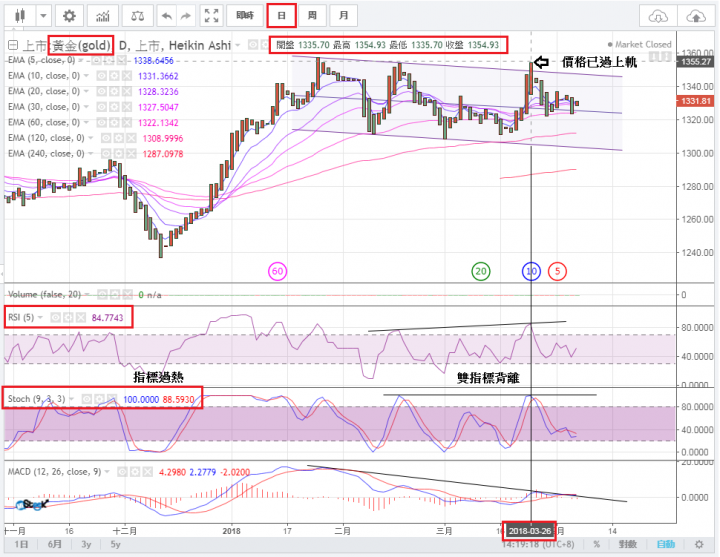Screen dimensions: 720x557
Task: Expand the EMA (60, close, 0) legend arrow
Action: coord(86,123)
